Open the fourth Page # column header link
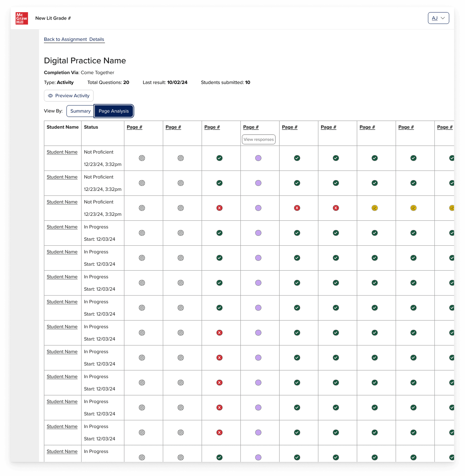Image resolution: width=465 pixels, height=476 pixels. pyautogui.click(x=251, y=127)
